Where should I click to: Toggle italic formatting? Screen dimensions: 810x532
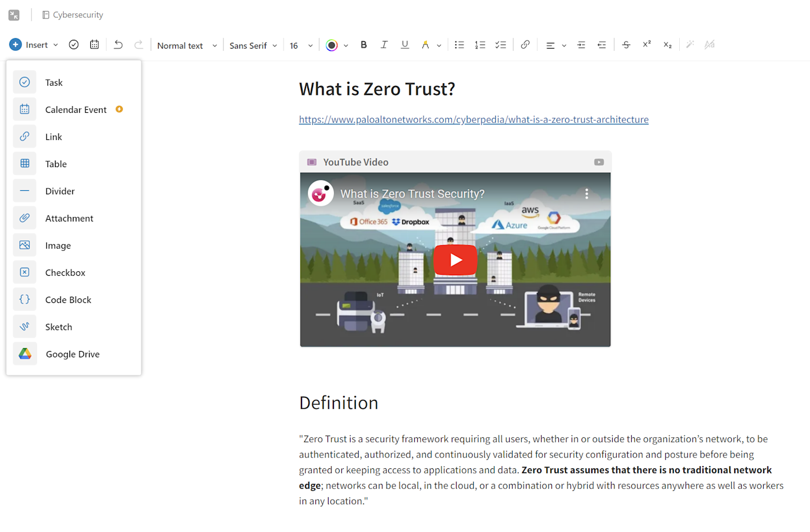point(384,45)
